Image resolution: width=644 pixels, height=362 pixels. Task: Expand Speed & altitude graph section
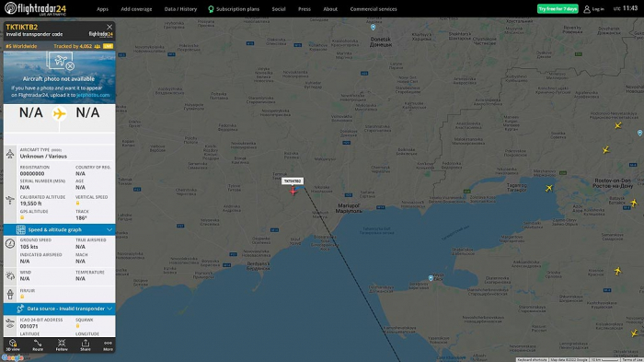tap(59, 229)
